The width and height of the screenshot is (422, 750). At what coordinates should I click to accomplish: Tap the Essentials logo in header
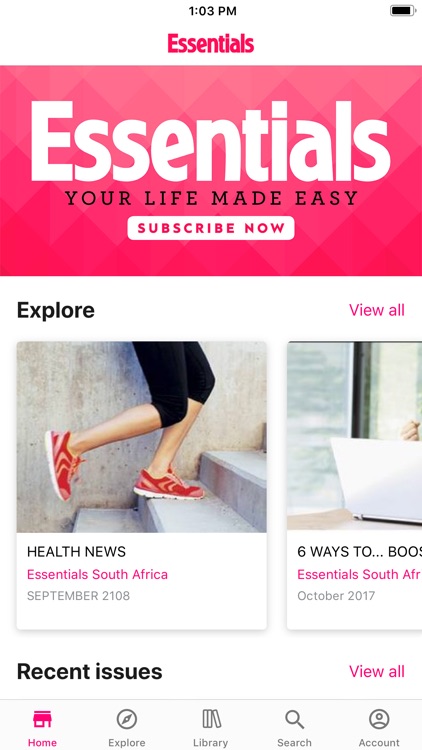click(211, 44)
